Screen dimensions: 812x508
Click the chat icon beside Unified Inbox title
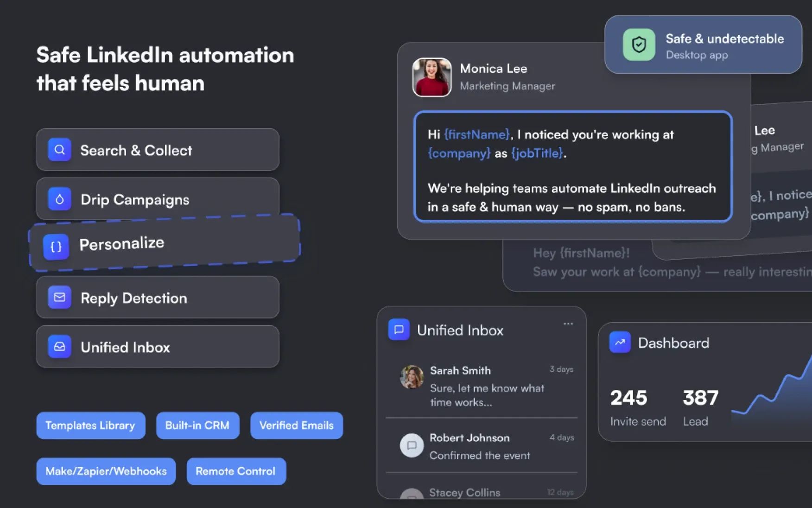(399, 330)
